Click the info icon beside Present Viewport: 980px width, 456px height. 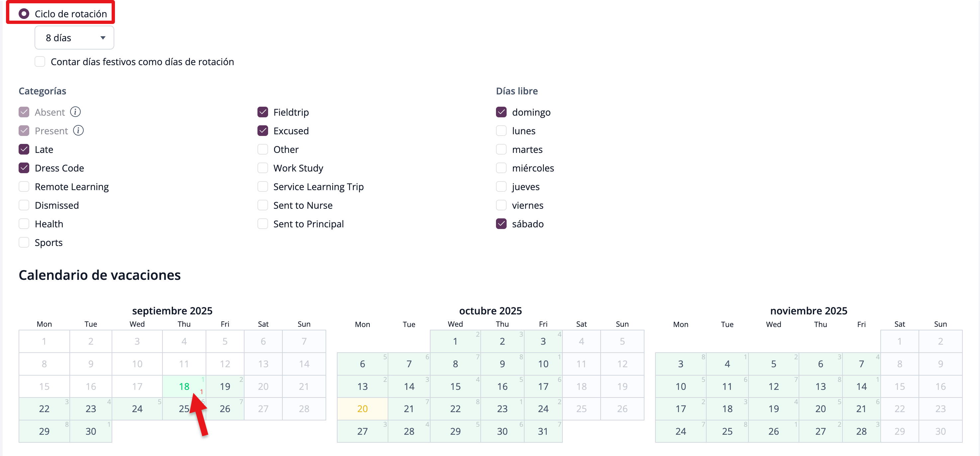coord(78,131)
